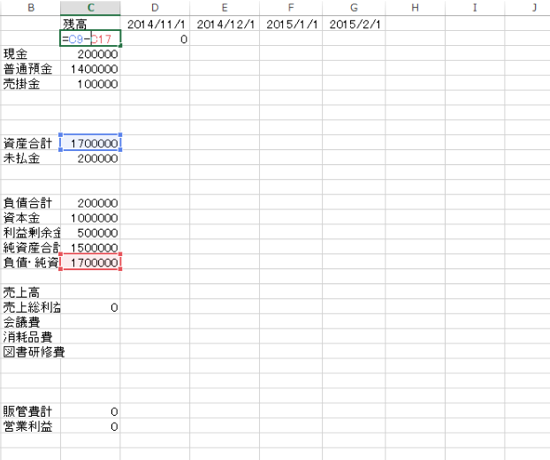Select the 営業利益 label cell
Screen dimensions: 550x460
pos(31,426)
